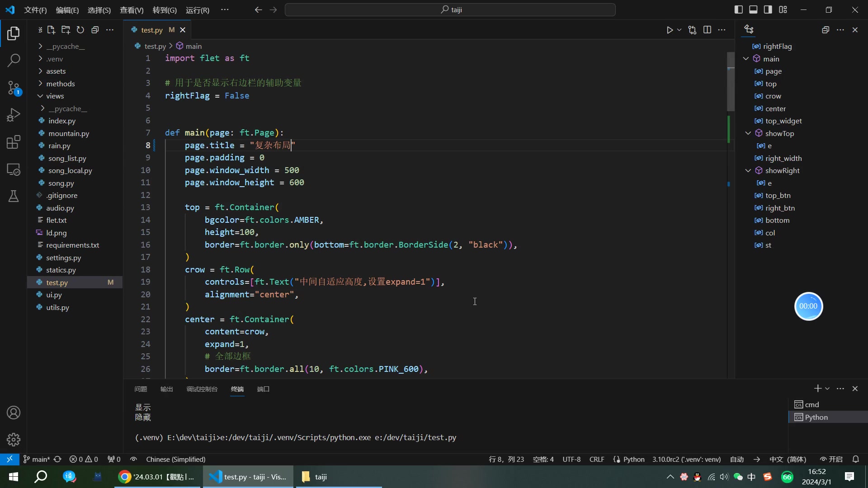Image resolution: width=868 pixels, height=488 pixels.
Task: Toggle the bottom panel layout button
Action: coord(753,9)
